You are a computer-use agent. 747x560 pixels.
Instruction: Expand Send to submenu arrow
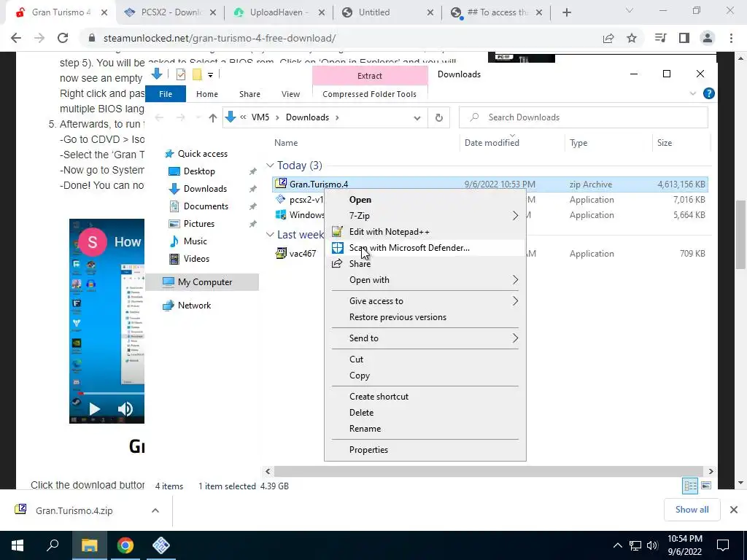[515, 338]
